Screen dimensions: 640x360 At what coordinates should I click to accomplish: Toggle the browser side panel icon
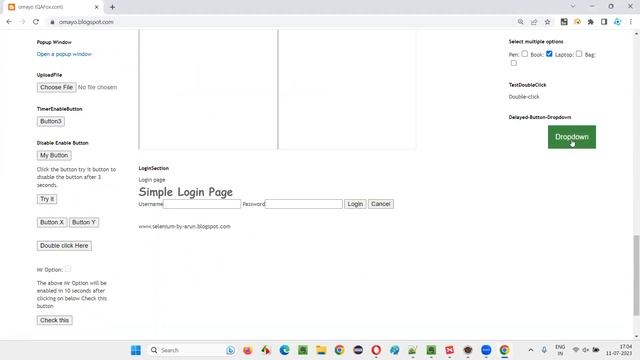604,22
